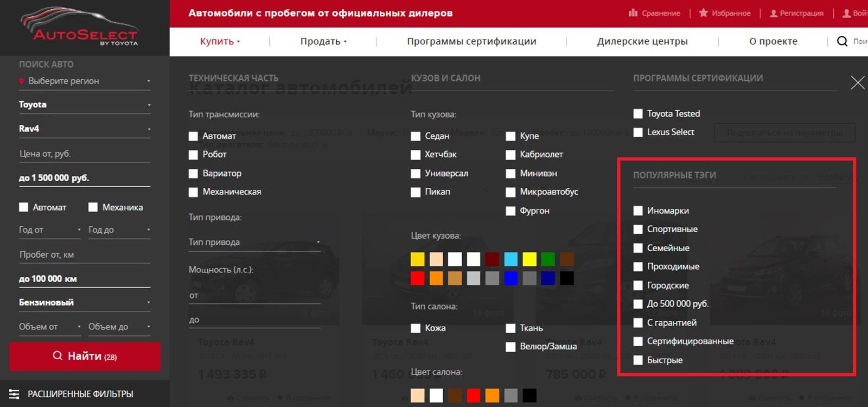Image resolution: width=868 pixels, height=407 pixels.
Task: Select the red interior color swatch
Action: coord(474,396)
